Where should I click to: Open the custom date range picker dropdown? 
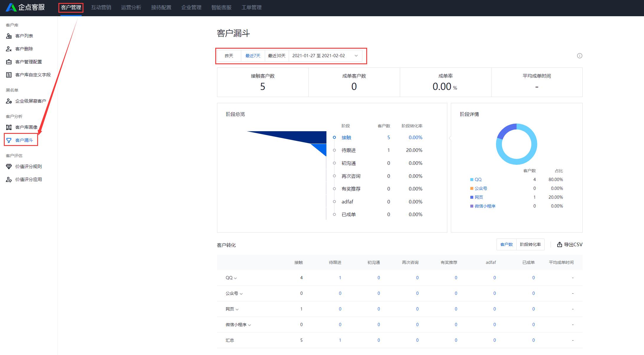pos(356,55)
